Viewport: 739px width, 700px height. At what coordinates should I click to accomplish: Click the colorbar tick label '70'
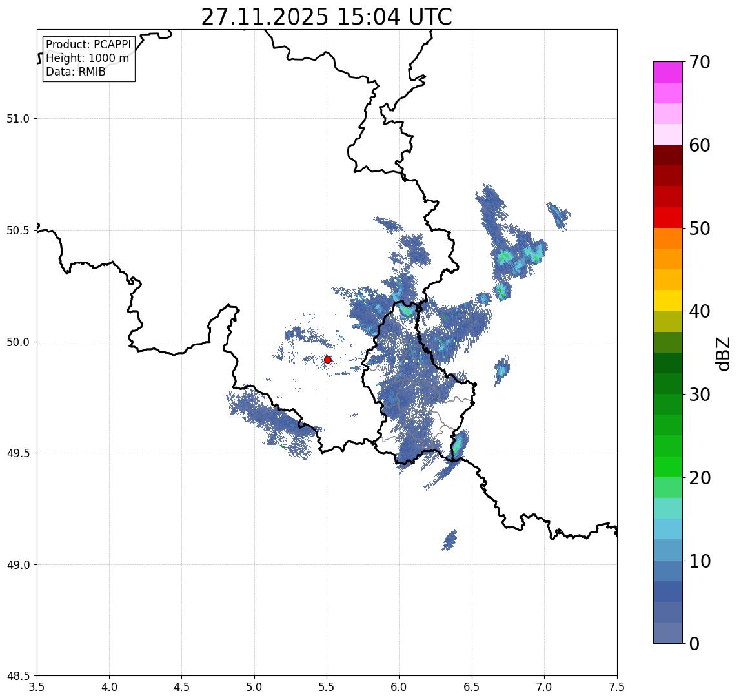(700, 62)
